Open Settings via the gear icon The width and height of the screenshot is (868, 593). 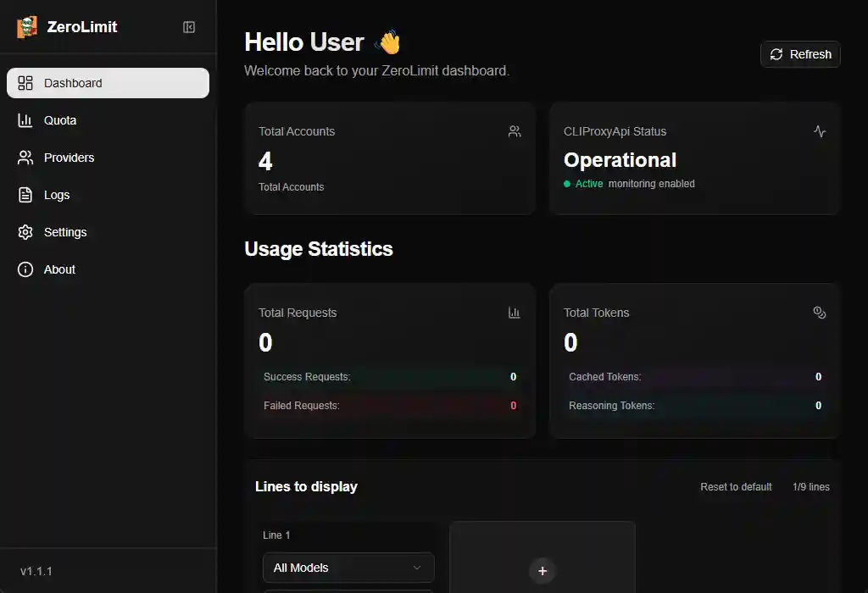[x=25, y=232]
